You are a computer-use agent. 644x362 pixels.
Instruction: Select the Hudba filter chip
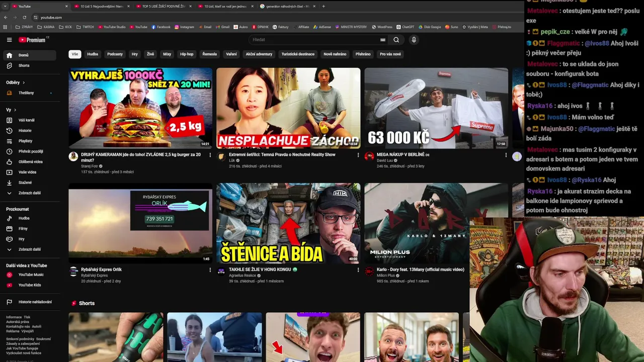pos(93,54)
